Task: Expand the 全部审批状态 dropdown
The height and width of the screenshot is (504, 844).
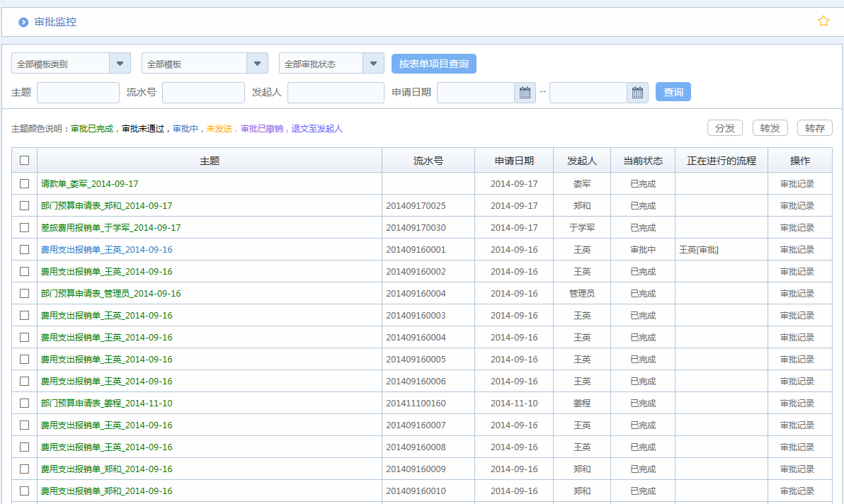Action: [x=373, y=62]
